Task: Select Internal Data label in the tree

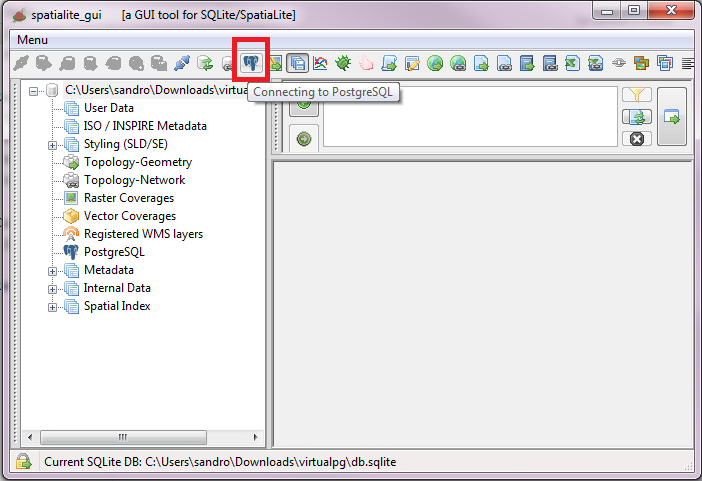Action: pyautogui.click(x=117, y=288)
